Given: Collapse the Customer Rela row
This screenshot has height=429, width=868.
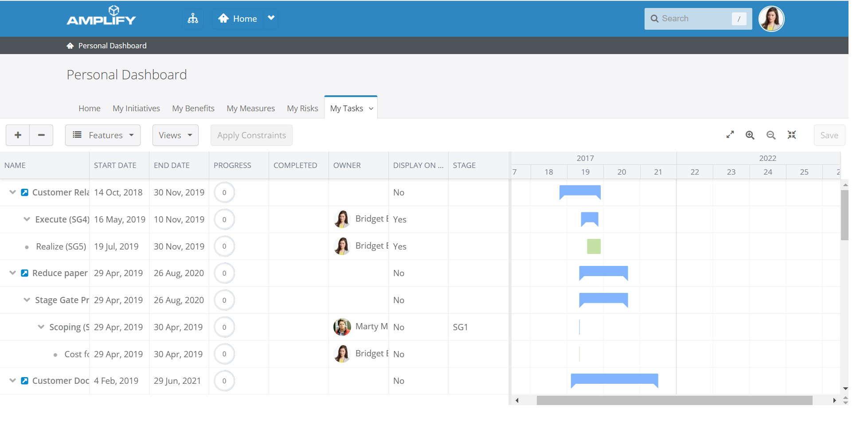Looking at the screenshot, I should [x=13, y=192].
